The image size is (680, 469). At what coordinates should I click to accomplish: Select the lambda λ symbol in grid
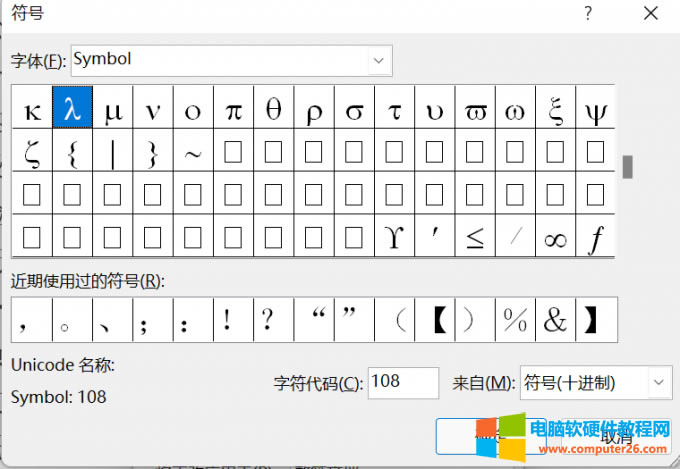72,110
